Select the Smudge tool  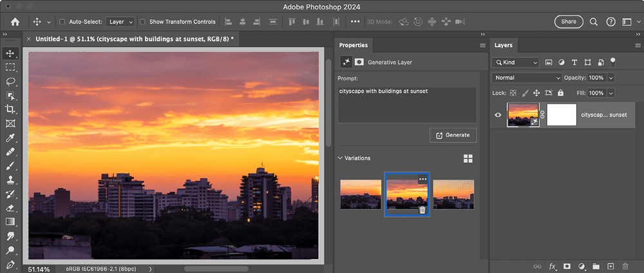click(10, 236)
